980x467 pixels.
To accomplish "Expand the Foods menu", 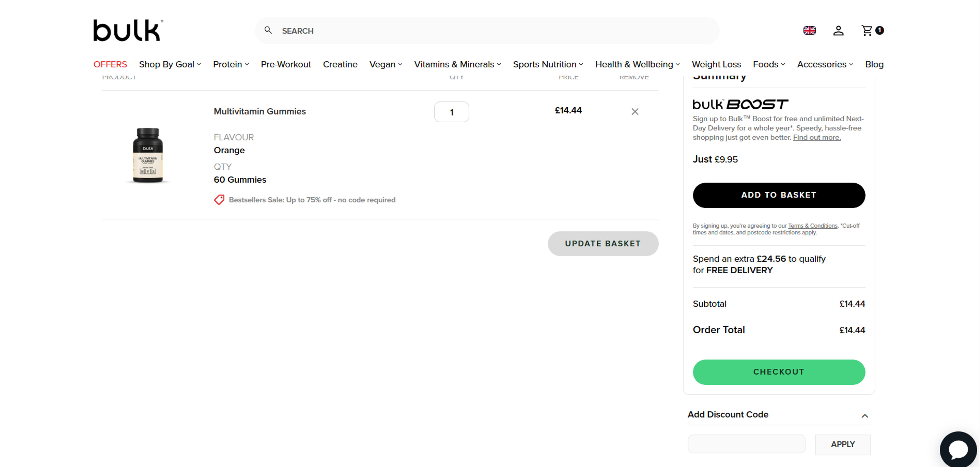I will point(769,64).
